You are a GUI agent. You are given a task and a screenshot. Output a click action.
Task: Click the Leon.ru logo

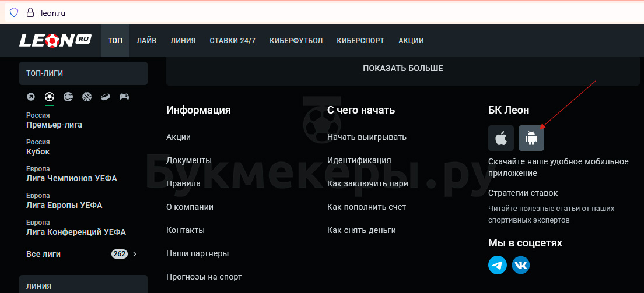coord(55,41)
